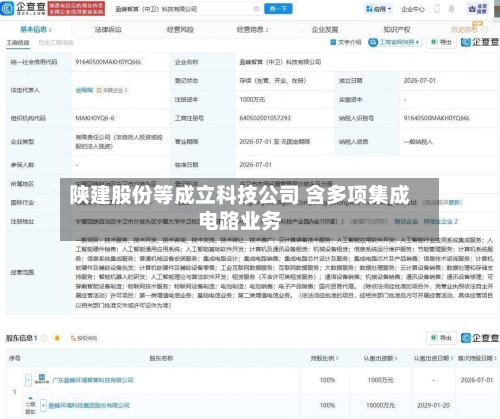Click the help icon next to 历史信息 tab

(x=485, y=30)
